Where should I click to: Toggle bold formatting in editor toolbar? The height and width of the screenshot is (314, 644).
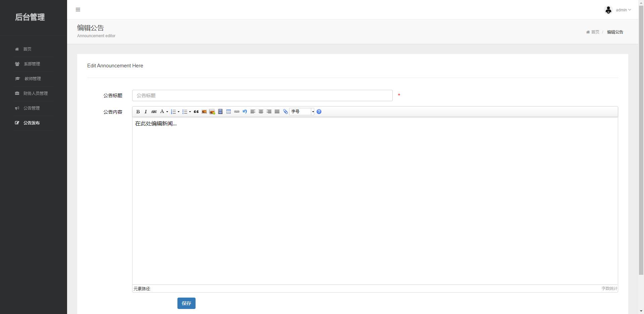pyautogui.click(x=138, y=112)
